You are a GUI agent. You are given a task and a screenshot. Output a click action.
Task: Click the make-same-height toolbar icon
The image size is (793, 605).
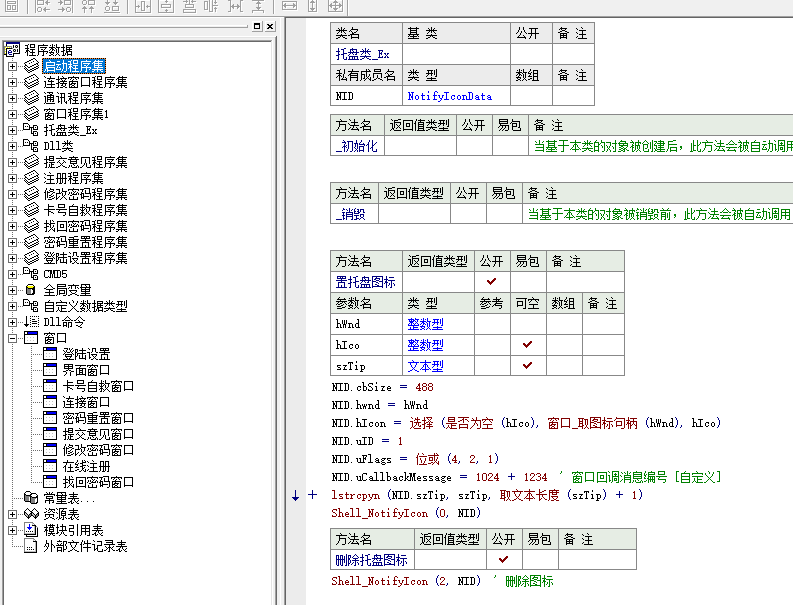click(313, 6)
